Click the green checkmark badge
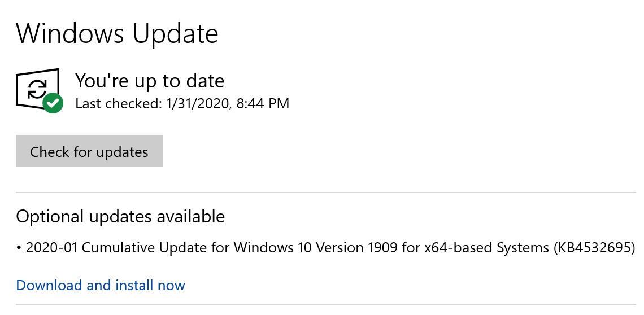Screen dimensions: 644x315 (x=53, y=103)
